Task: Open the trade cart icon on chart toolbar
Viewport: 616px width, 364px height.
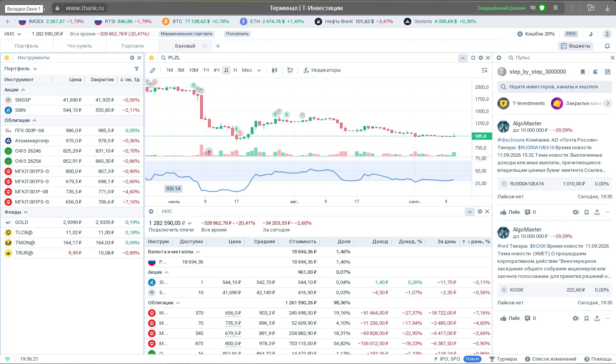Action: (290, 70)
